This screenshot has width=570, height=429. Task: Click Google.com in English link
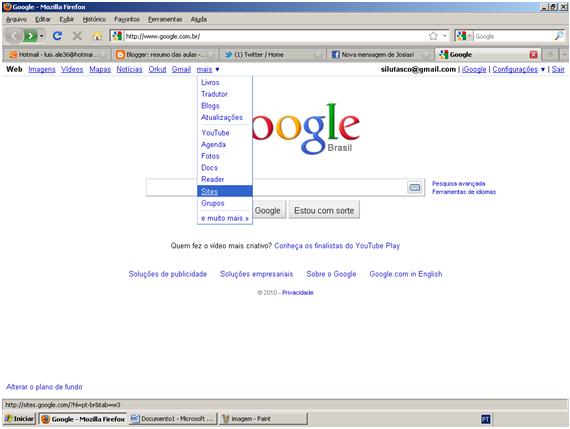tap(406, 274)
